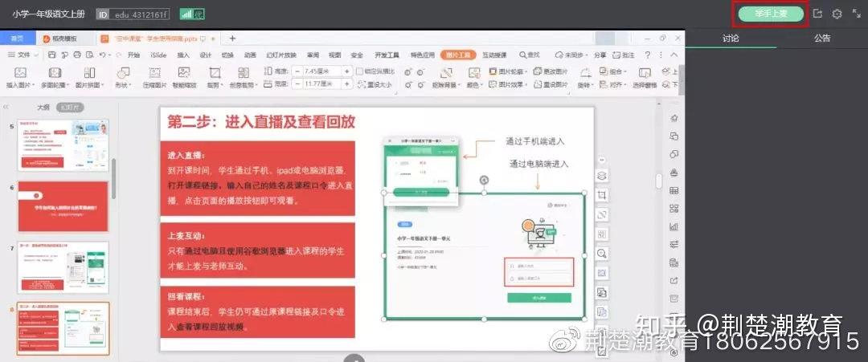Open the 插入 insert ribbon tab
The height and width of the screenshot is (362, 868).
pyautogui.click(x=183, y=55)
